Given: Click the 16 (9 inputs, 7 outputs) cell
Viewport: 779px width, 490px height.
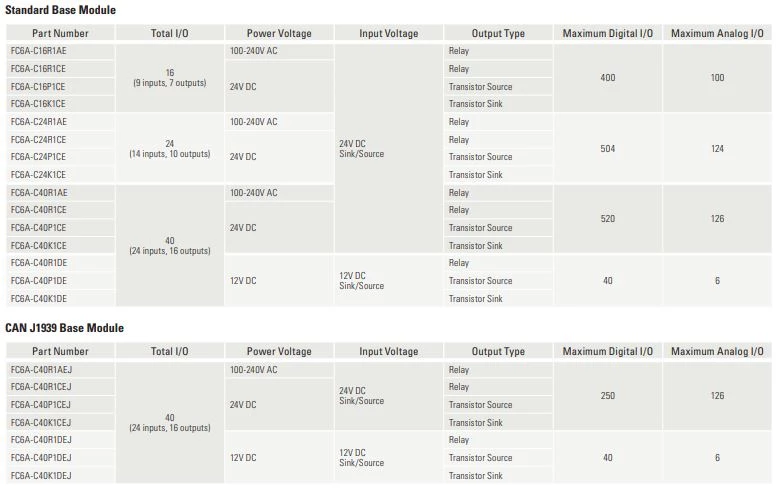Looking at the screenshot, I should click(169, 77).
